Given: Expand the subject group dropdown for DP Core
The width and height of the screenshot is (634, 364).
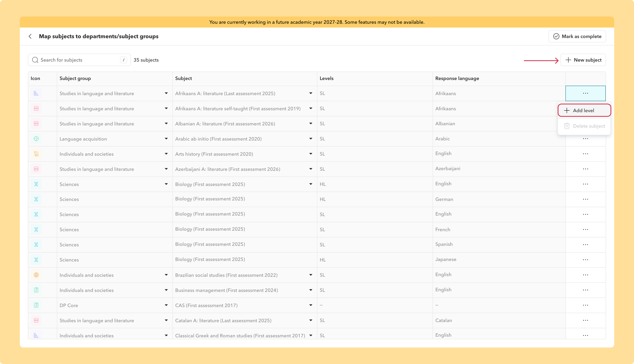Looking at the screenshot, I should (x=166, y=305).
